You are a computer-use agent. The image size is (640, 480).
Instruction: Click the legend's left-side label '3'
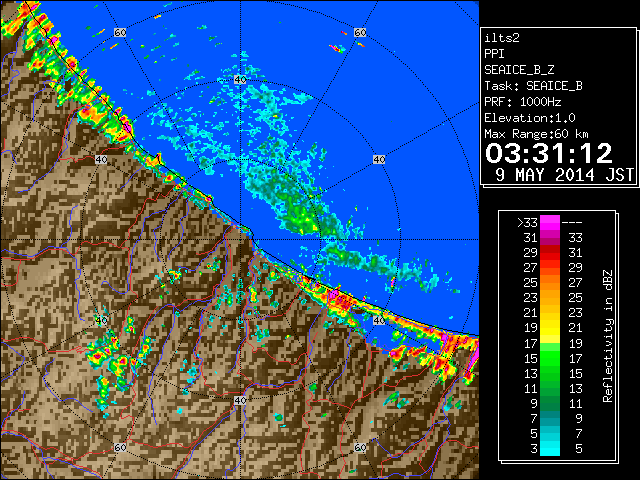534,449
